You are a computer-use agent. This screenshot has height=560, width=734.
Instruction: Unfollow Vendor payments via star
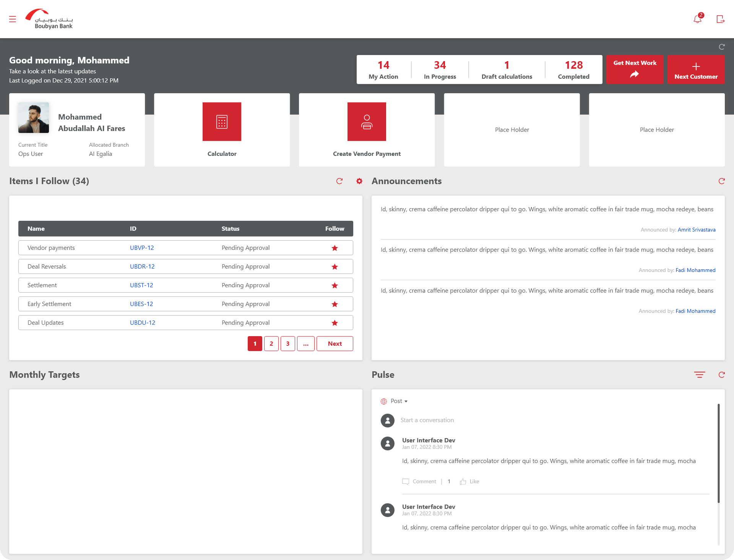(x=335, y=248)
